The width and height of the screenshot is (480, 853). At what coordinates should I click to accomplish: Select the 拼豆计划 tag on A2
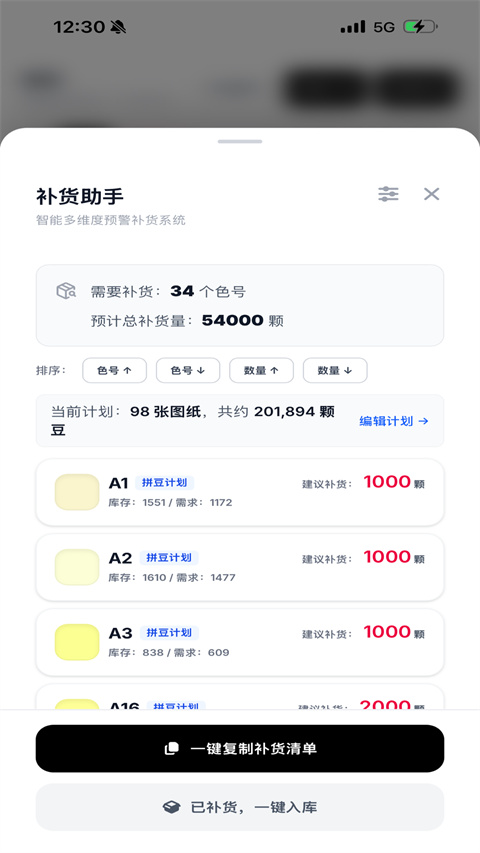click(169, 558)
